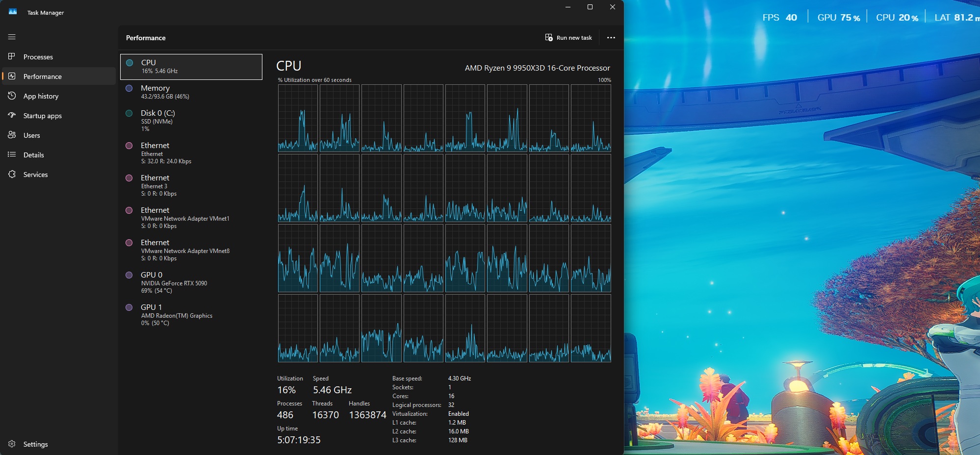
Task: Click the Performance page header title
Action: click(x=146, y=38)
